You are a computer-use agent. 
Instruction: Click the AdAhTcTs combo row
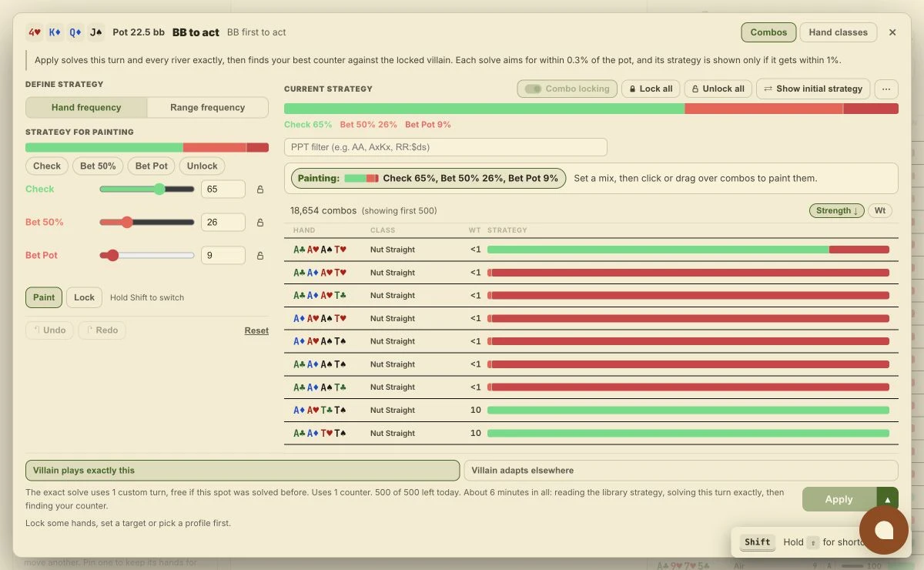[x=591, y=411]
